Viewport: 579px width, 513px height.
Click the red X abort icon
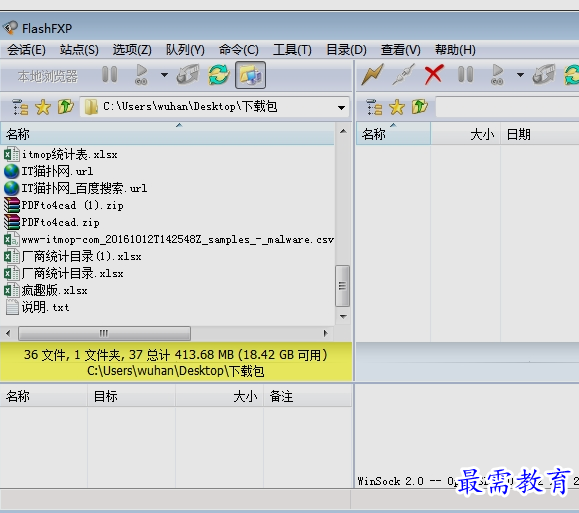pyautogui.click(x=434, y=75)
